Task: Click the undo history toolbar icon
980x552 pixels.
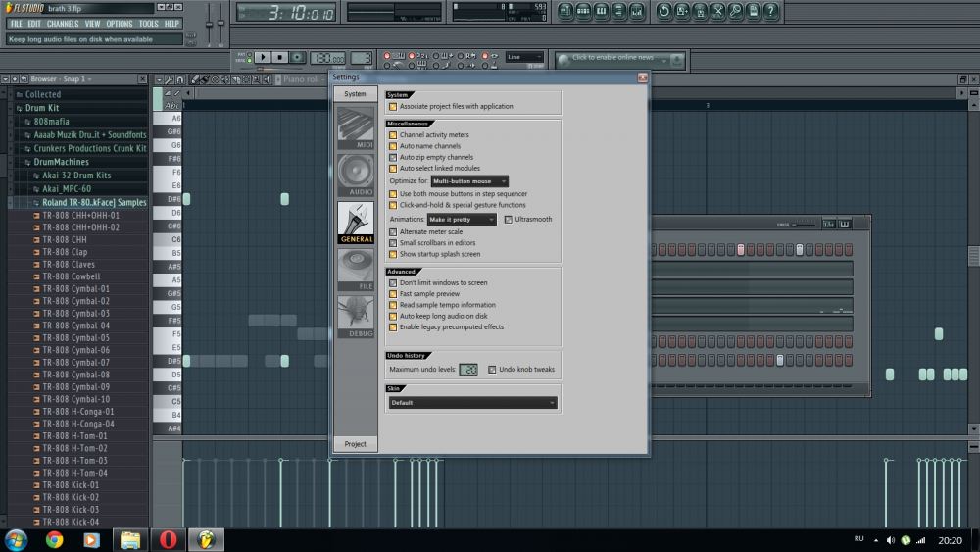Action: [663, 11]
